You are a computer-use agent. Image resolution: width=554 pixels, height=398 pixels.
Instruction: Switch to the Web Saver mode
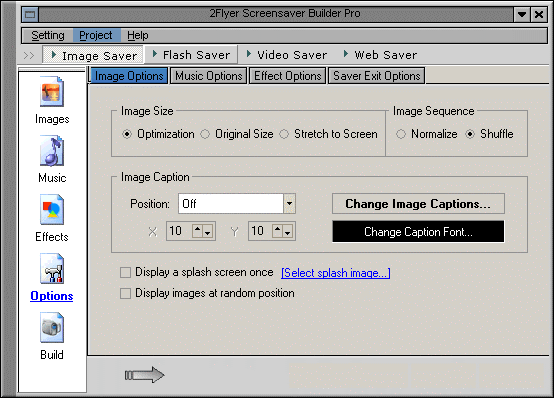(x=381, y=55)
